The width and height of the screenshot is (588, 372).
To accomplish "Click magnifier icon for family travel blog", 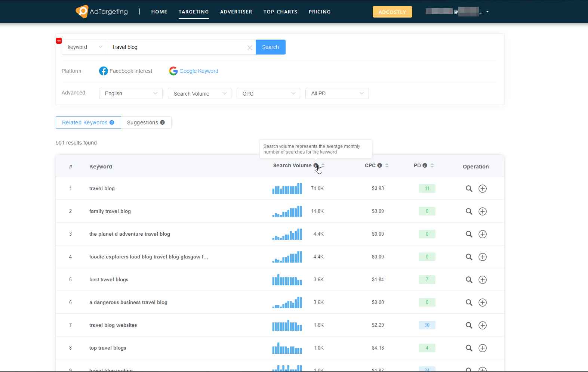I will pyautogui.click(x=469, y=211).
